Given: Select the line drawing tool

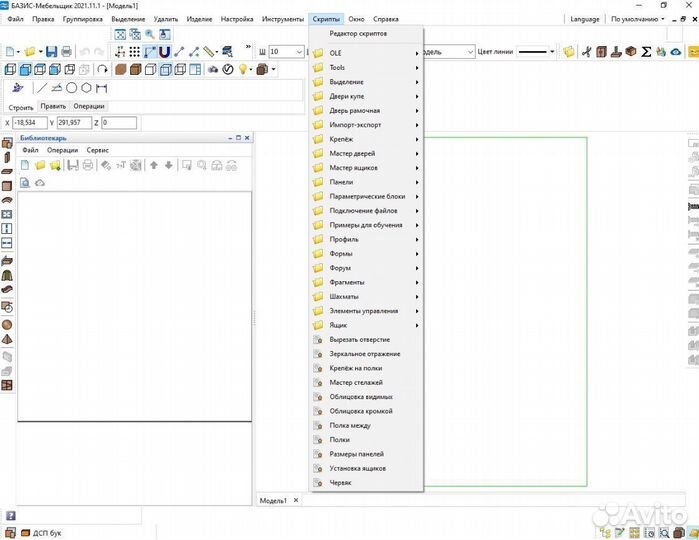Looking at the screenshot, I should click(x=41, y=88).
